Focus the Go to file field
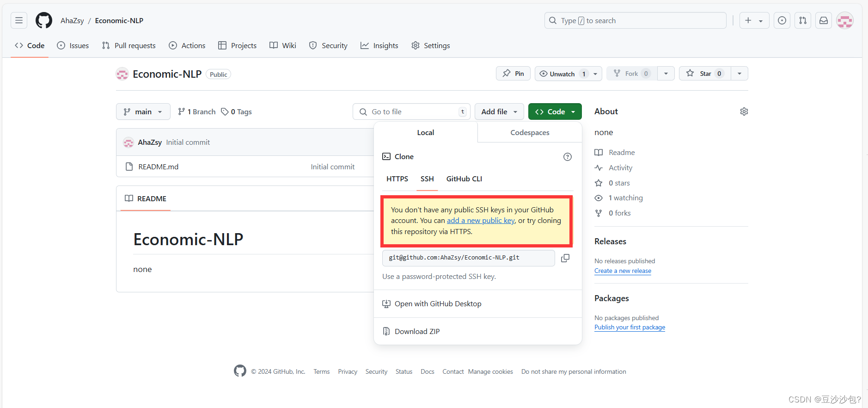 pyautogui.click(x=411, y=111)
